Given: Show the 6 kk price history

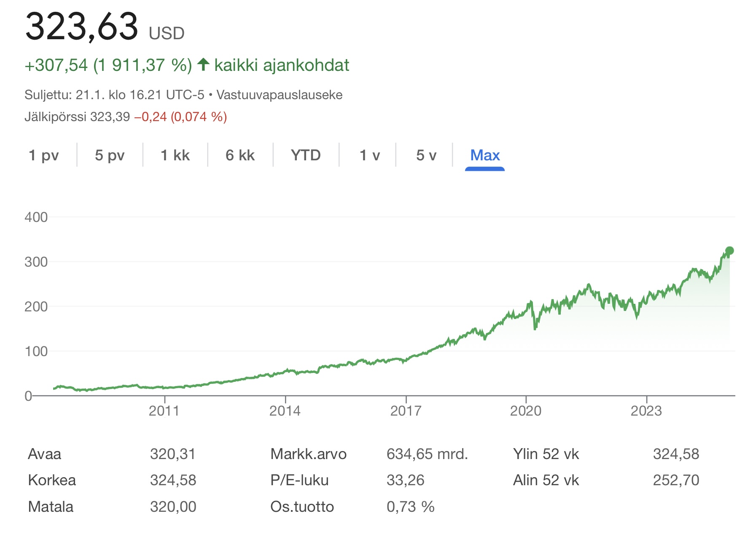Looking at the screenshot, I should [240, 155].
